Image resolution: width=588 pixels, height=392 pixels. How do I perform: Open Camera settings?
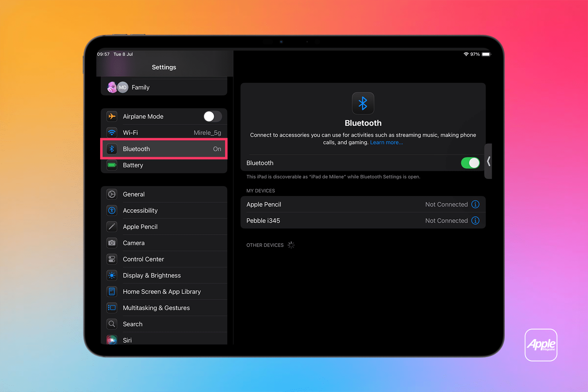[164, 243]
